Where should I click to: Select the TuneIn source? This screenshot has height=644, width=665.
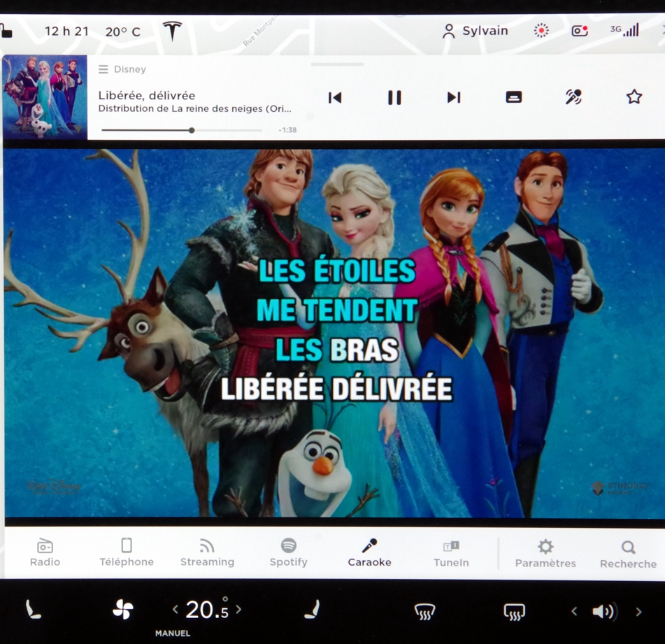451,552
